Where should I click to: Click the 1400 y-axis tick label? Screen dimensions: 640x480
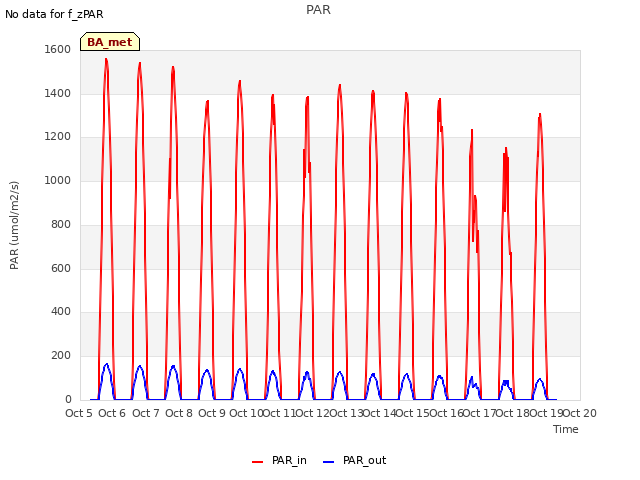point(58,93)
